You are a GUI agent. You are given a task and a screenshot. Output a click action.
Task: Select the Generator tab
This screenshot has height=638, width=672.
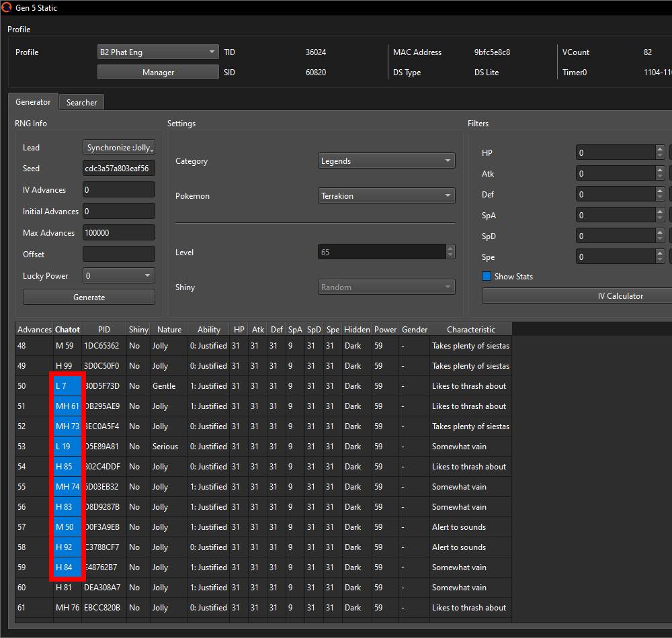click(33, 102)
